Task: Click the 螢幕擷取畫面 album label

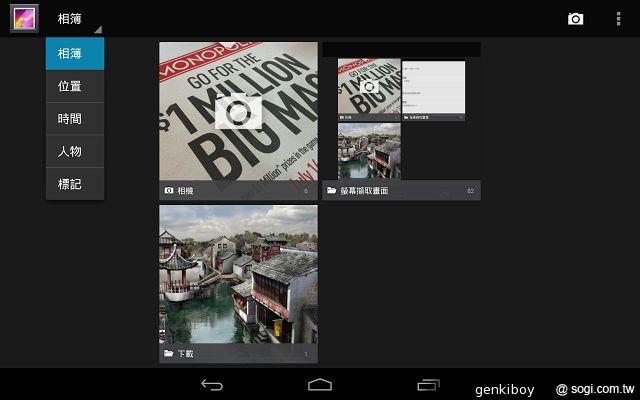Action: (x=364, y=191)
